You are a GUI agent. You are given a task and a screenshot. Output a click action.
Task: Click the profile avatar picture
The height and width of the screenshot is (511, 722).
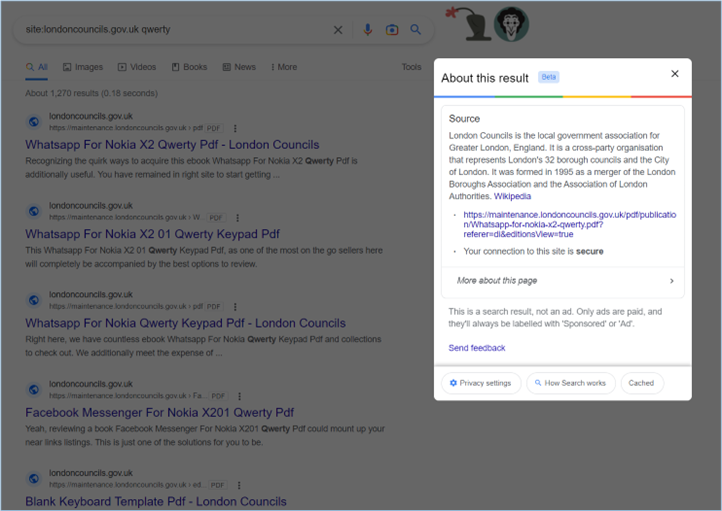511,26
